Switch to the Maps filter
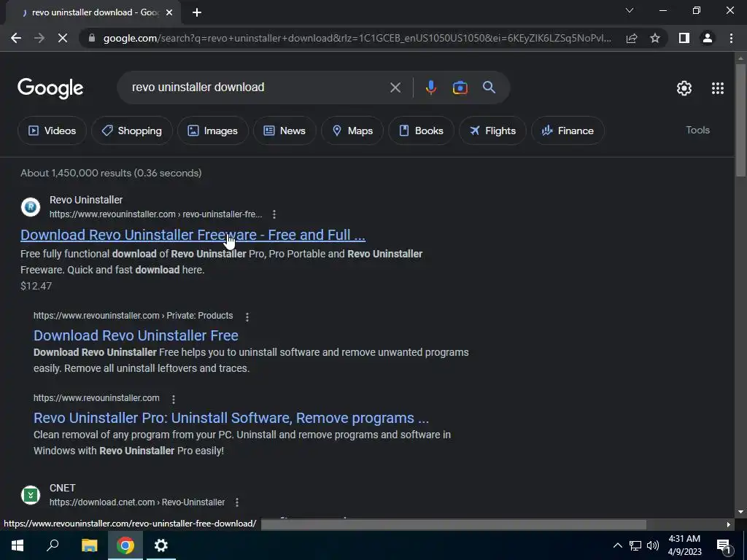747x560 pixels. pos(352,131)
